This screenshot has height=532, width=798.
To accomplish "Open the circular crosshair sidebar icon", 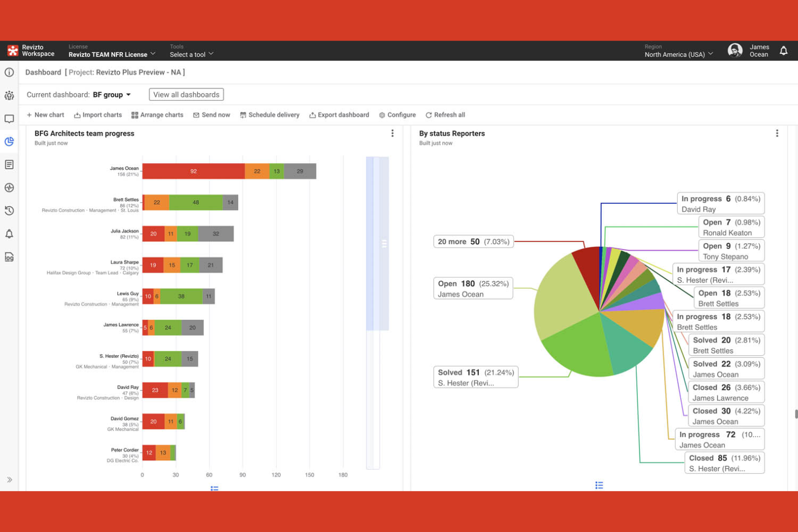I will [x=9, y=188].
